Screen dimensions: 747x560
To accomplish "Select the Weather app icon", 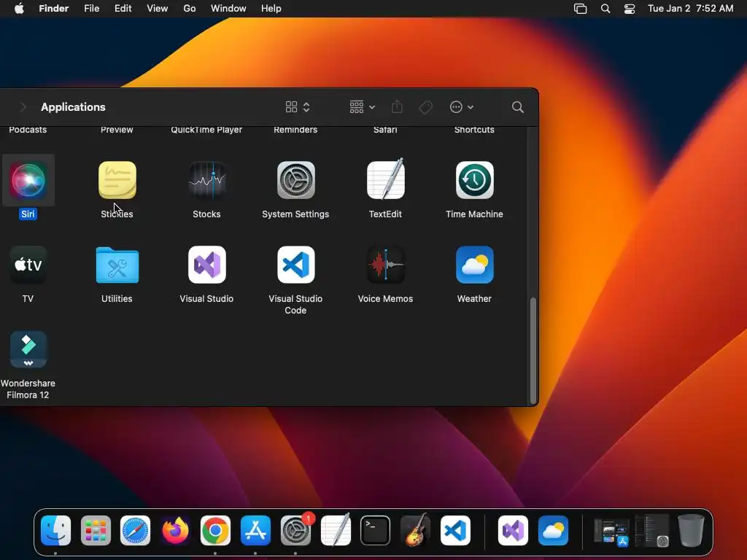I will click(x=474, y=265).
